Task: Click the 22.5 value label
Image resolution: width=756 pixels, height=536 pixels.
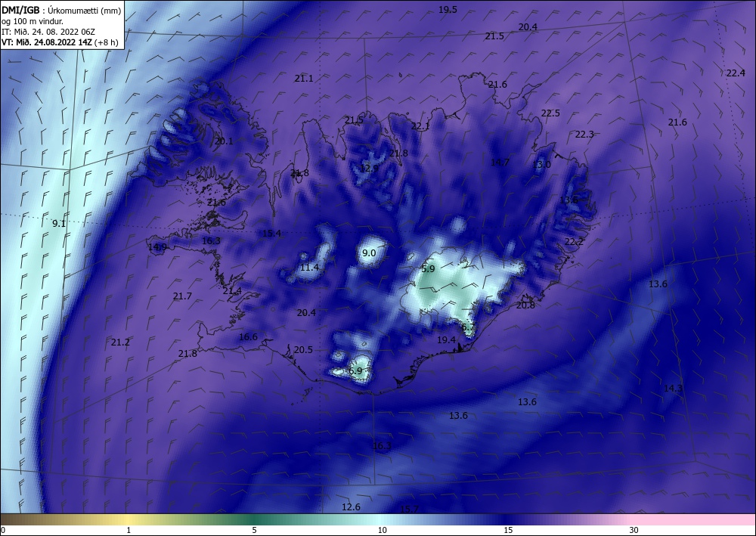Action: pyautogui.click(x=550, y=113)
